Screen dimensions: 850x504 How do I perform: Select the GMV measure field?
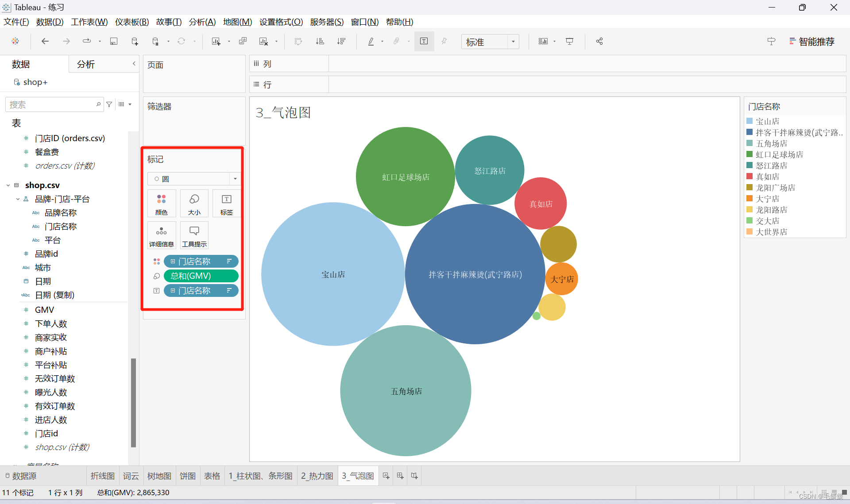pyautogui.click(x=45, y=310)
